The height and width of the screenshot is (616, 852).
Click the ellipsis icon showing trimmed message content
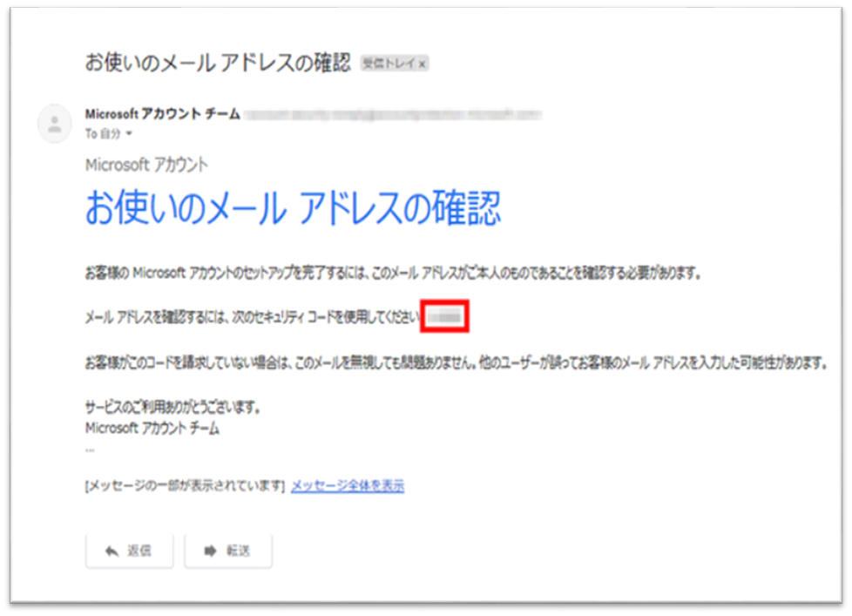click(88, 449)
